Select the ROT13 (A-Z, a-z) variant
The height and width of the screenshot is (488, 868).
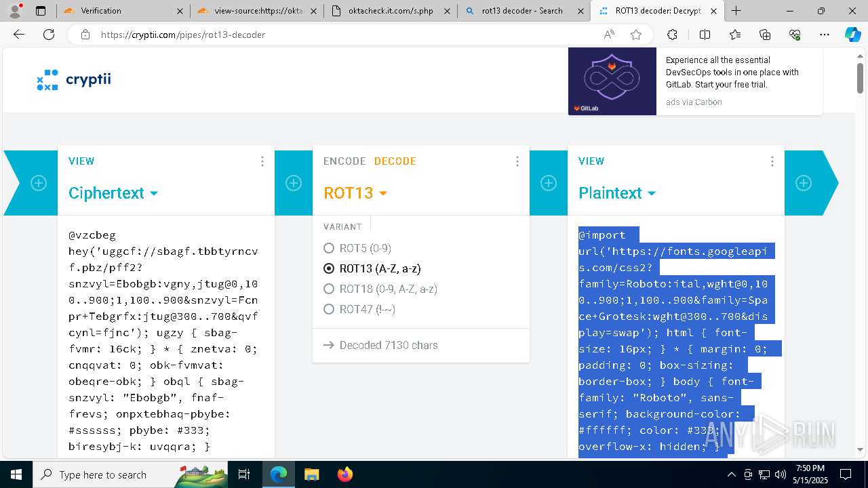[372, 268]
